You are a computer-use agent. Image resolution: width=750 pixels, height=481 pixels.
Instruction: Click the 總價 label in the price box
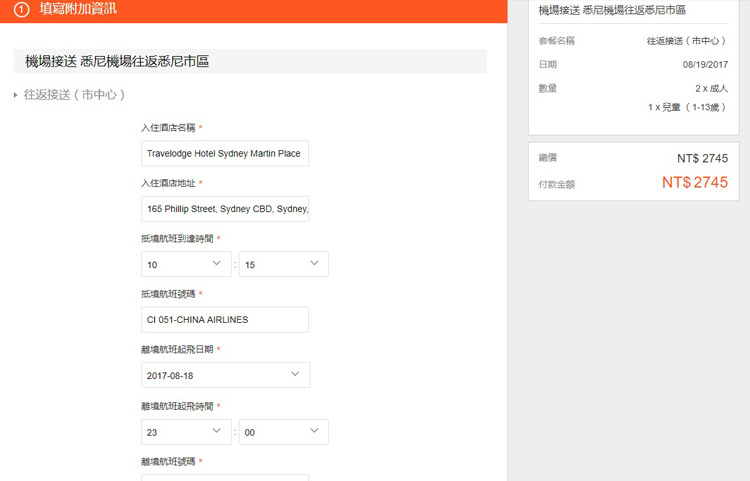pyautogui.click(x=548, y=158)
